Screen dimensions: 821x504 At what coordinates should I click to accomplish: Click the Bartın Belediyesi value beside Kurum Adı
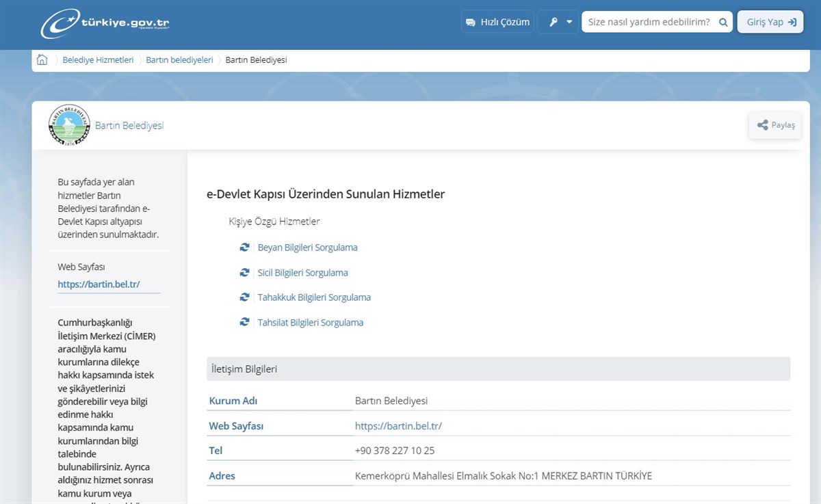[x=391, y=401]
